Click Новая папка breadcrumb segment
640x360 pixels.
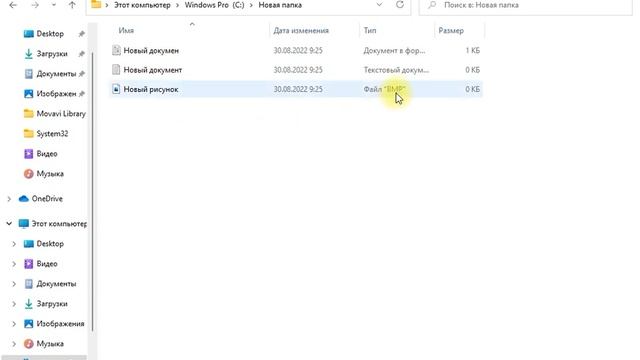280,5
